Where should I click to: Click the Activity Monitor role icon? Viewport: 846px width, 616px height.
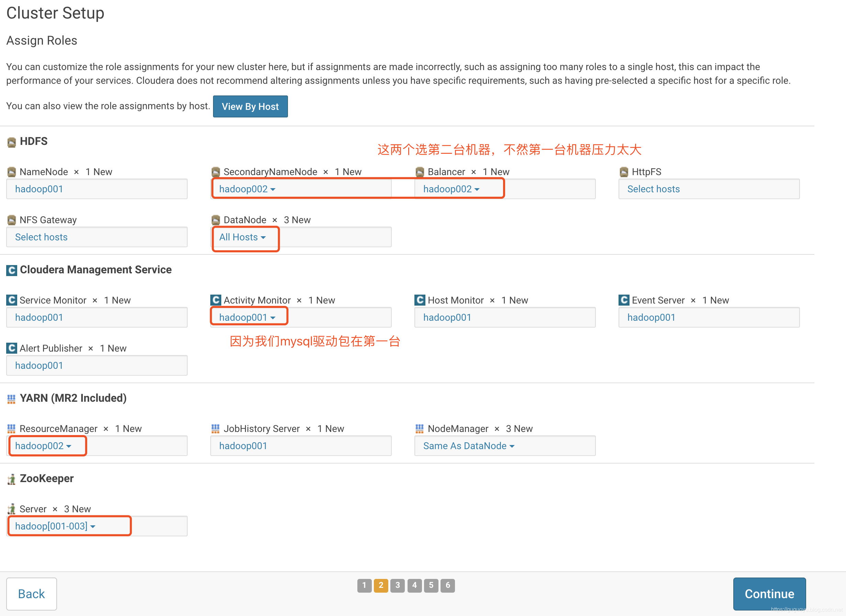[x=215, y=300]
